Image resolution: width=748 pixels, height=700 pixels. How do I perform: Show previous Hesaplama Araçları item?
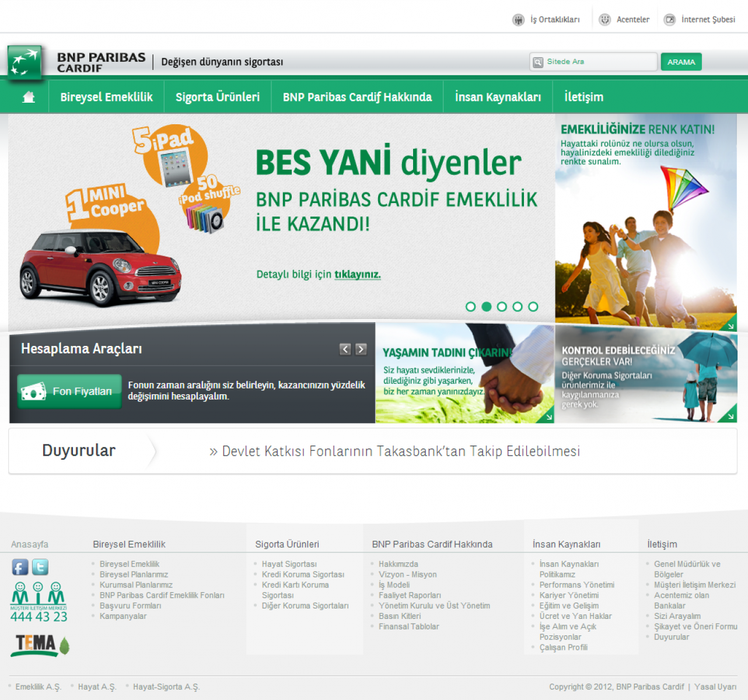345,349
